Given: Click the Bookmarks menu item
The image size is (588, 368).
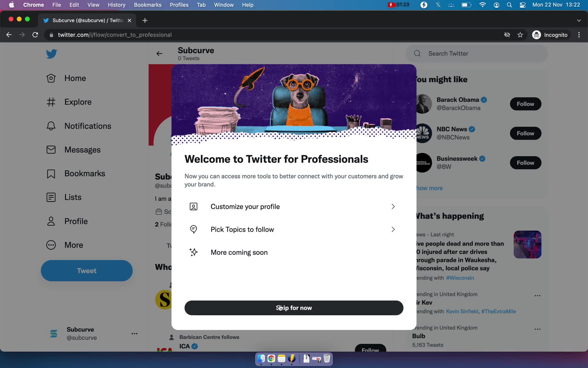Looking at the screenshot, I should pos(85,173).
